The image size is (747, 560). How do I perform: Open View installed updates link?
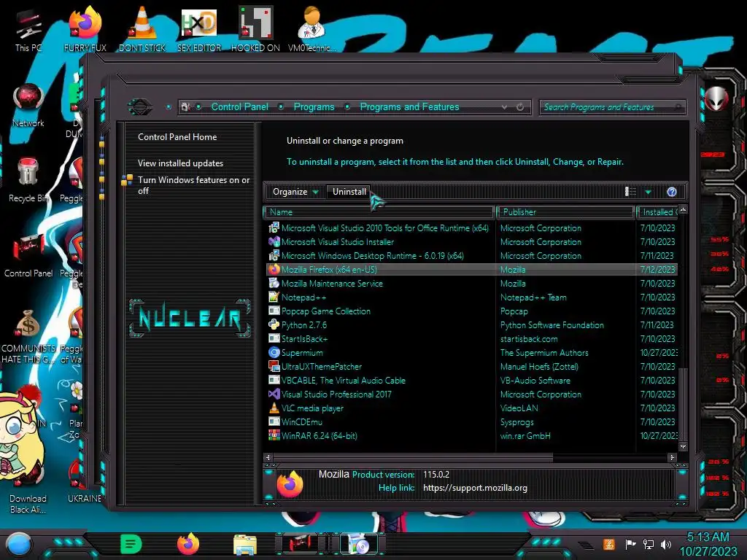(180, 163)
